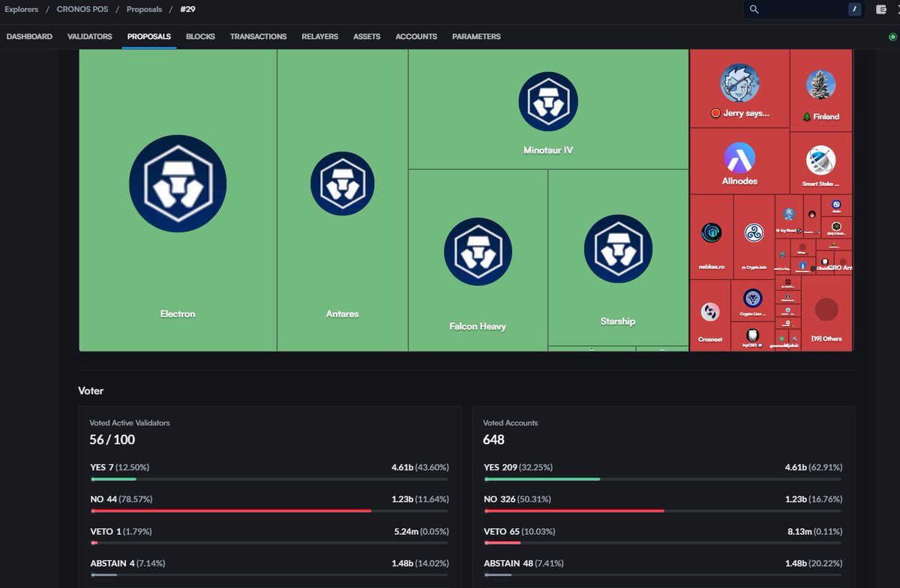Switch to the Validators tab

click(x=90, y=37)
